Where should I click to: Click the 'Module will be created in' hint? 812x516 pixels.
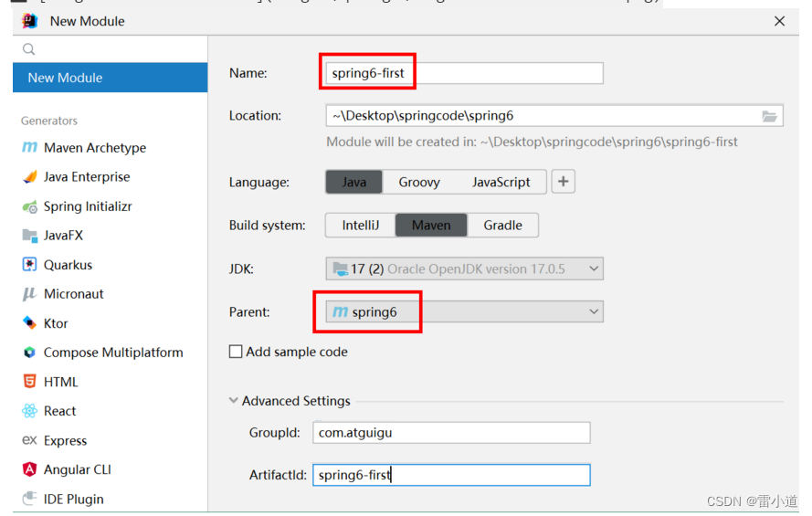(x=532, y=142)
